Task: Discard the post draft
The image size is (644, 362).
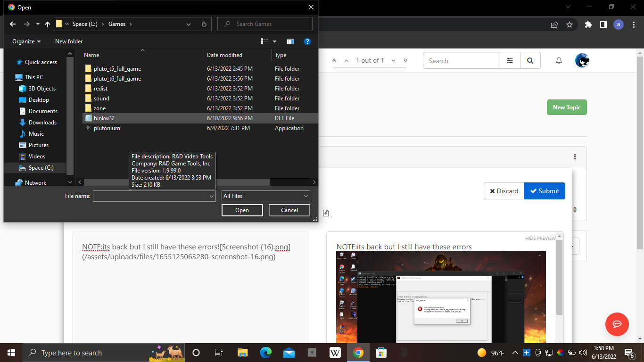Action: 504,191
